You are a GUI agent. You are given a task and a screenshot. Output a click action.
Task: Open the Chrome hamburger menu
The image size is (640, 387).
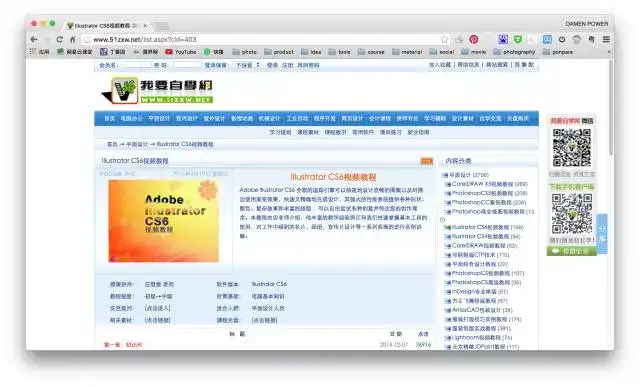point(606,39)
